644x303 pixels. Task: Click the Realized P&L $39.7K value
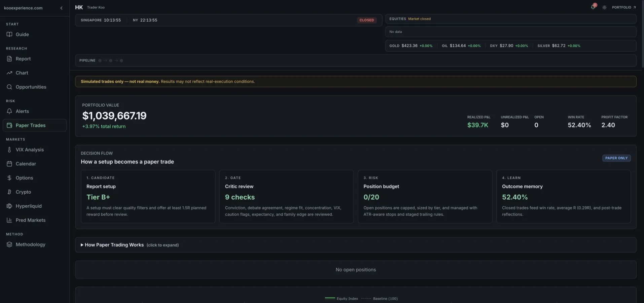point(478,125)
